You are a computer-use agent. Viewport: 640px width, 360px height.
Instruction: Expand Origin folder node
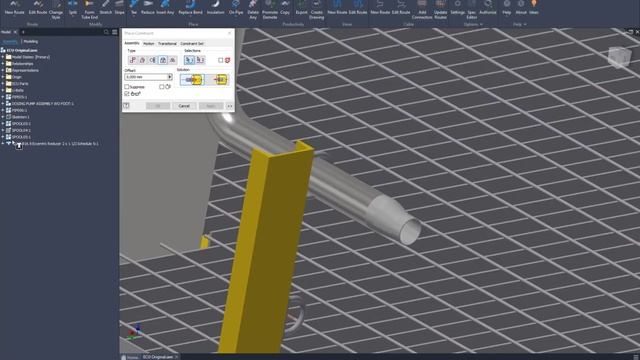(x=3, y=77)
